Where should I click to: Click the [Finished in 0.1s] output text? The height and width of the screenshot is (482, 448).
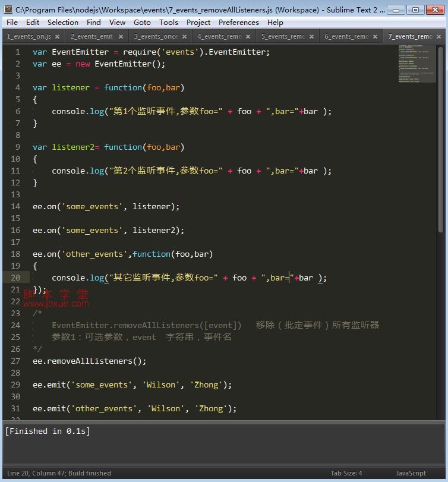(48, 431)
